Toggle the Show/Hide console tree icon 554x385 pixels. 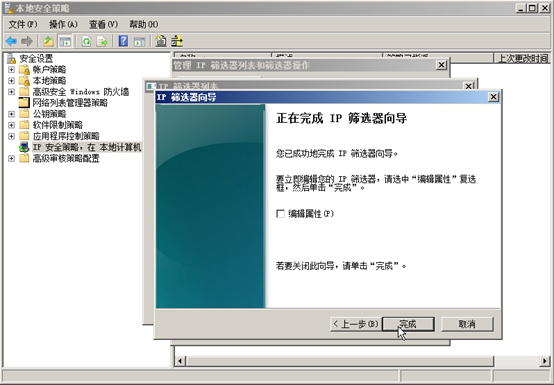click(x=65, y=41)
